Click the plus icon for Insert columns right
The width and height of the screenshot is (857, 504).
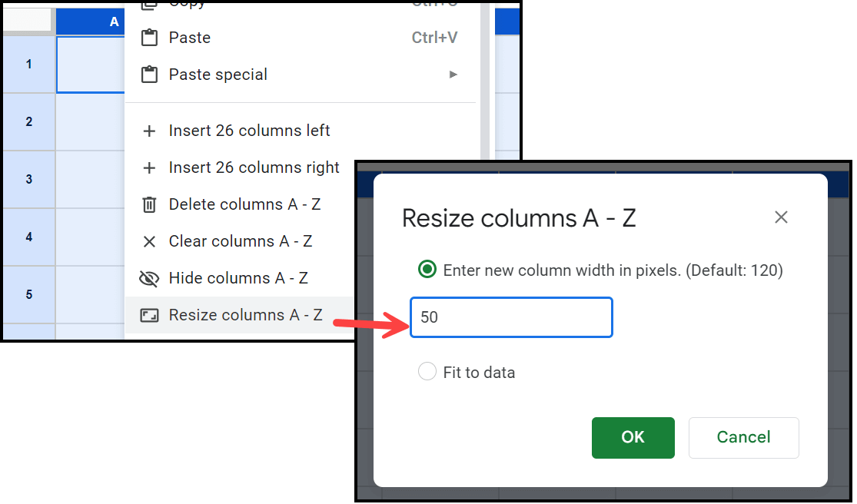pos(149,167)
